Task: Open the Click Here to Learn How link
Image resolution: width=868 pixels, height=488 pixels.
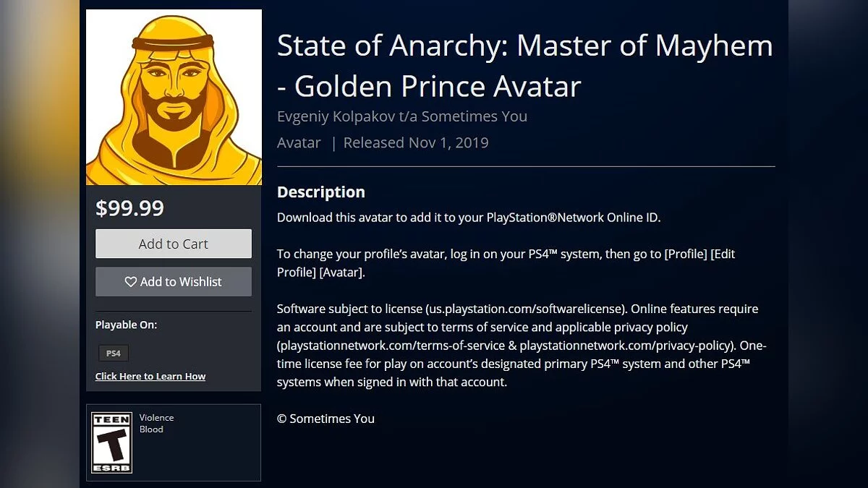Action: click(150, 377)
